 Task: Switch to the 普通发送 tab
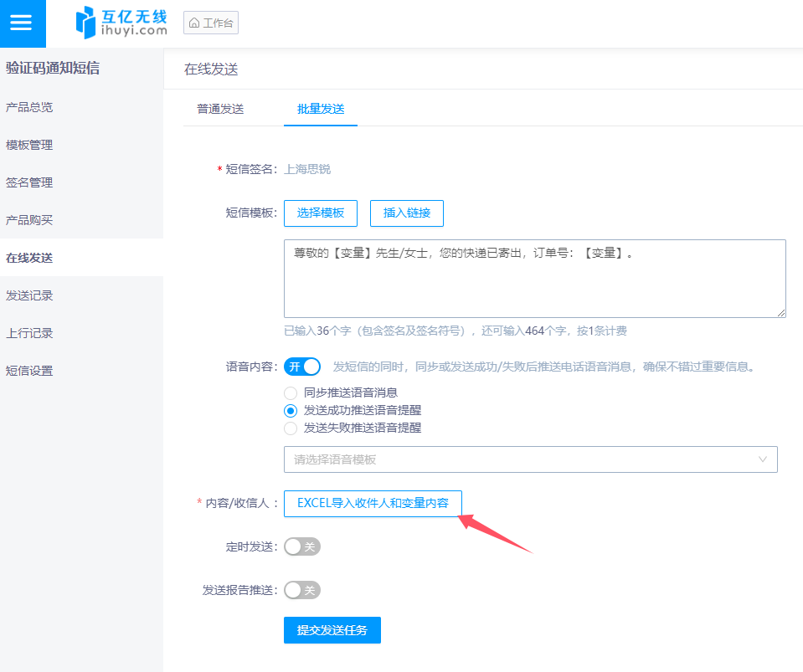pyautogui.click(x=220, y=109)
